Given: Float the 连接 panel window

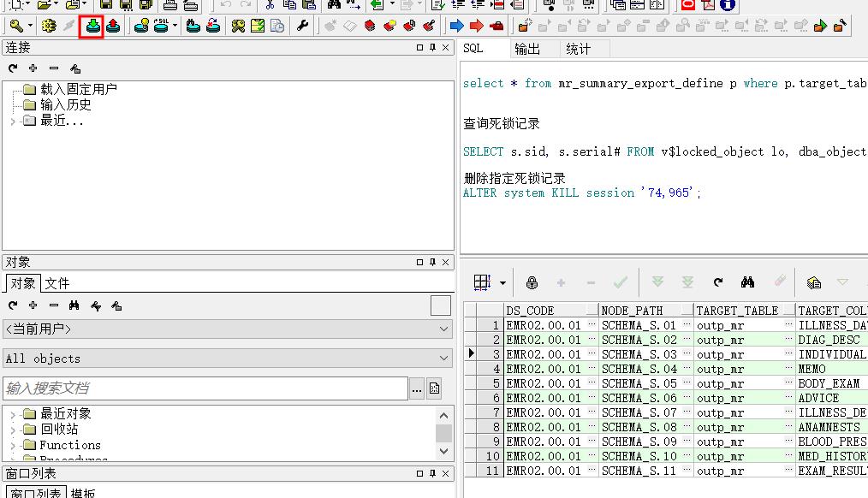Looking at the screenshot, I should point(419,48).
